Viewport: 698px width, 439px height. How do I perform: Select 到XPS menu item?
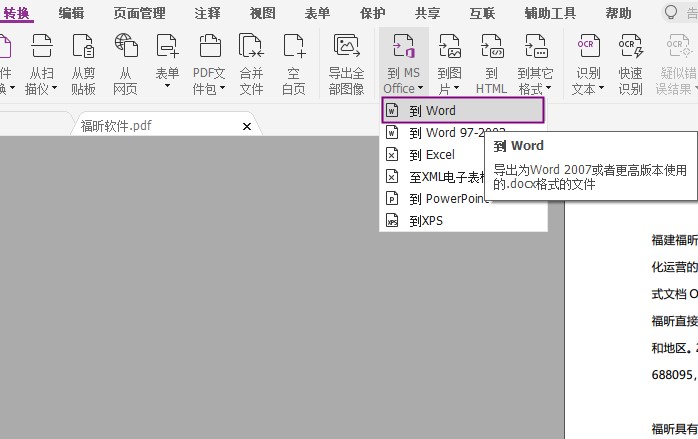point(463,220)
